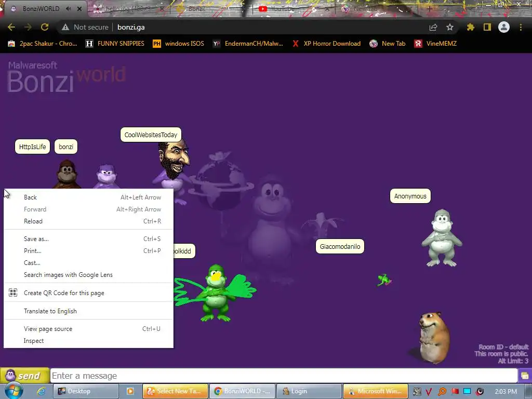Click the white Anonymous gorilla character
Screen dimensions: 532x399
coord(442,238)
